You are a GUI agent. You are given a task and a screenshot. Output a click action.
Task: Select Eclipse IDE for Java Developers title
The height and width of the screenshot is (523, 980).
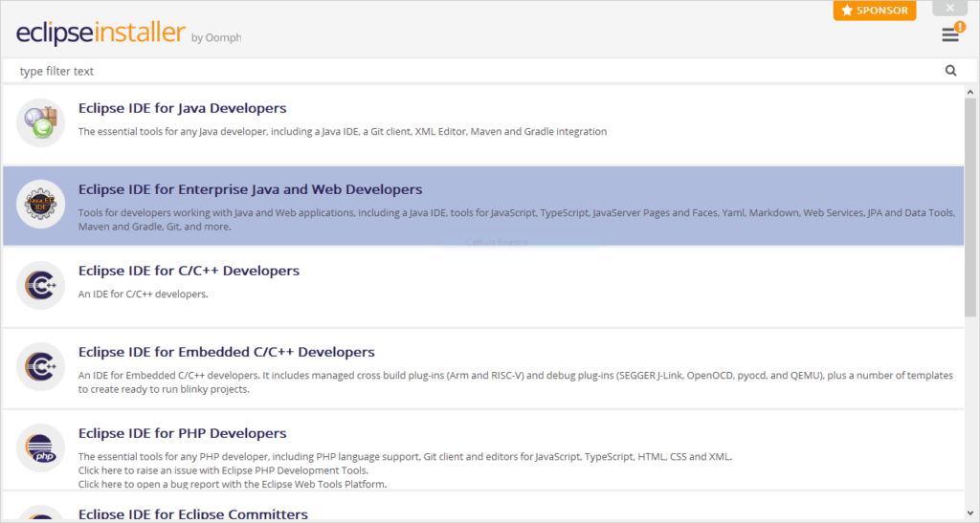[182, 108]
